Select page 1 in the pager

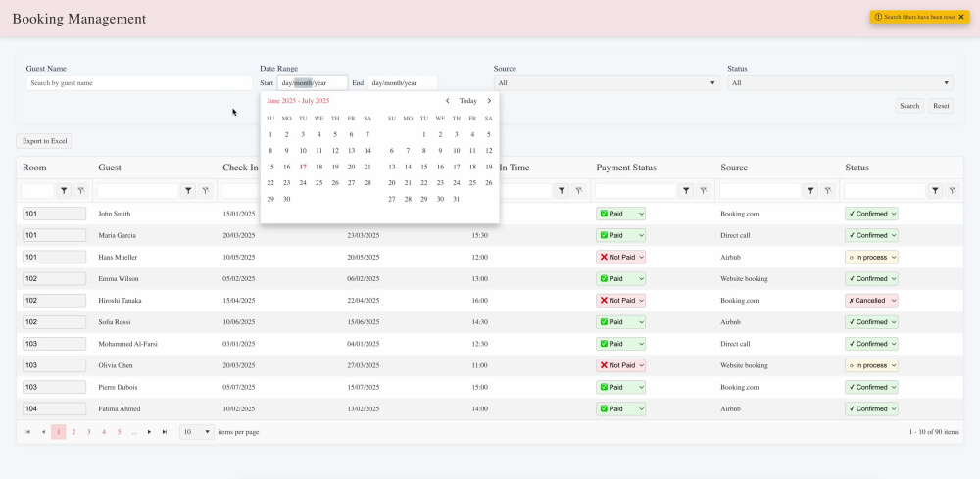[59, 432]
